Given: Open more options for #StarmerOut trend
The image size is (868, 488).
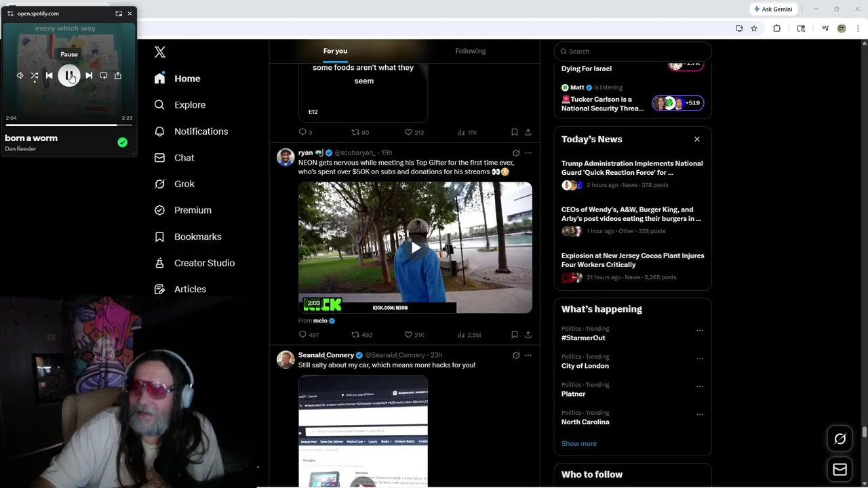Looking at the screenshot, I should coord(700,331).
